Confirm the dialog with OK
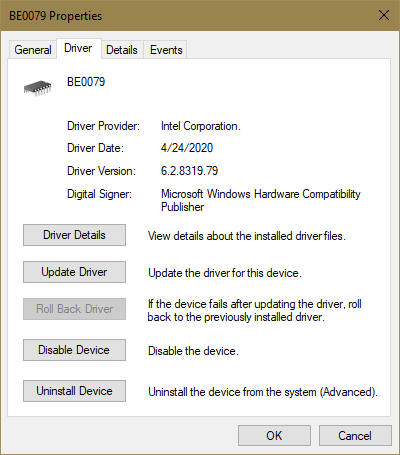Viewport: 400px width, 455px height. 274,436
